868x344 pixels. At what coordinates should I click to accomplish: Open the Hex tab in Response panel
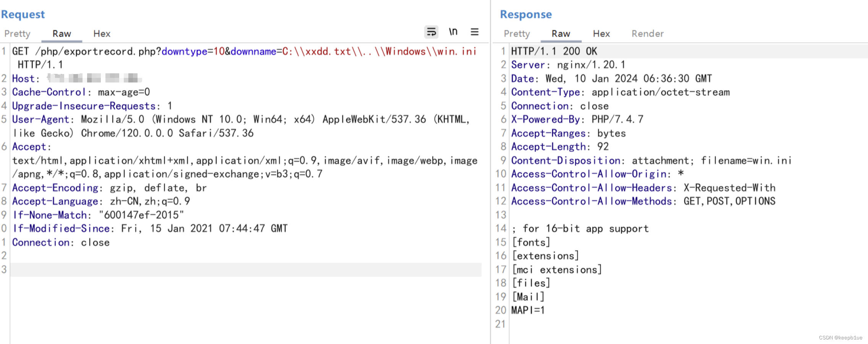(601, 34)
